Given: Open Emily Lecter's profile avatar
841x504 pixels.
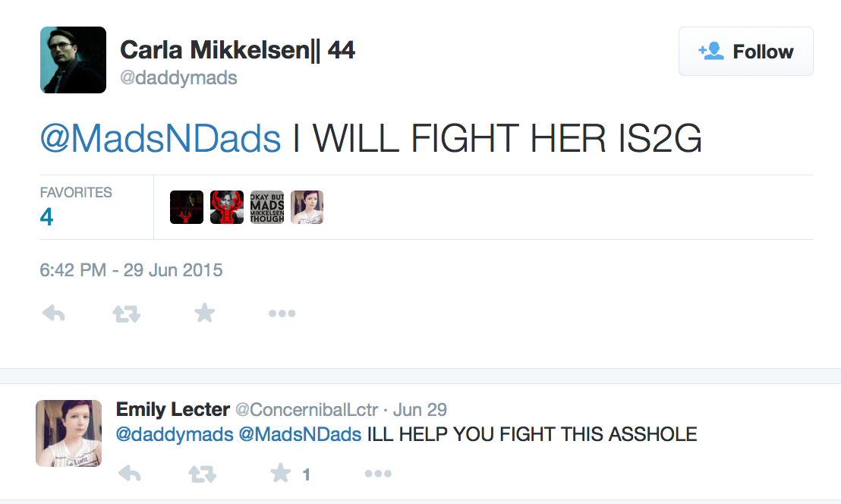Looking at the screenshot, I should click(68, 433).
